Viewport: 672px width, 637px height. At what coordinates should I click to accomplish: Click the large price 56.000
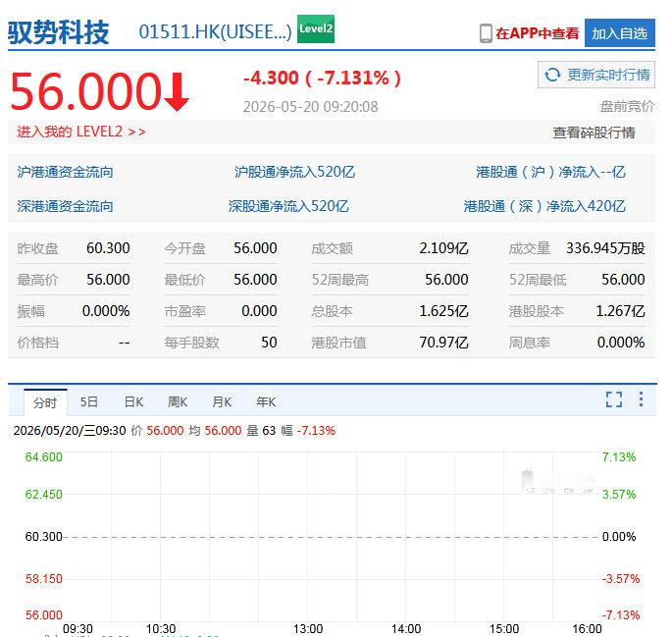click(x=85, y=91)
